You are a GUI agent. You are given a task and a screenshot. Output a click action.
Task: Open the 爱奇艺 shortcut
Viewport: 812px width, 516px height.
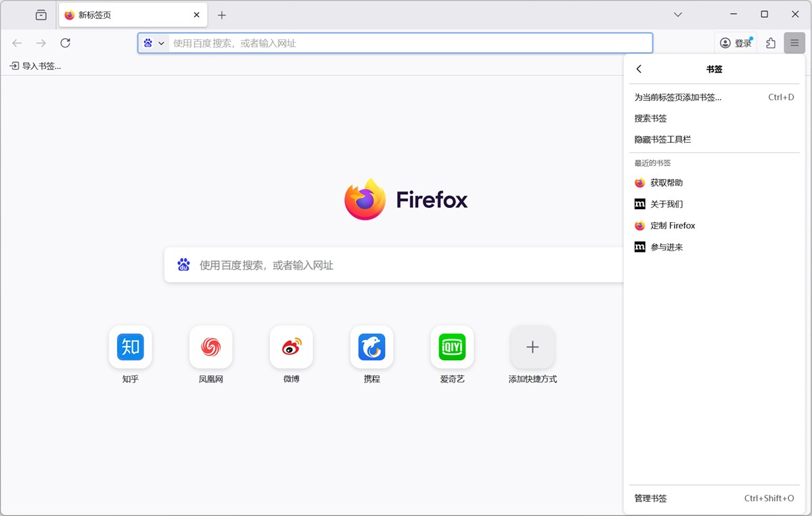452,347
